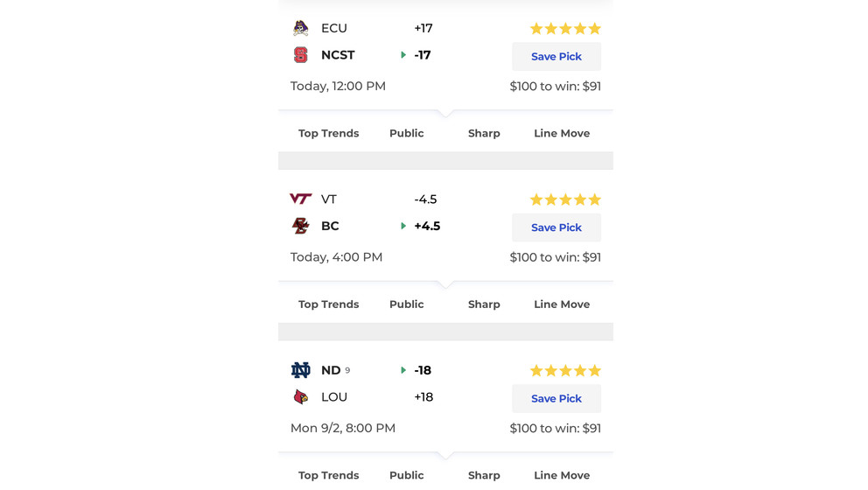Image resolution: width=868 pixels, height=490 pixels.
Task: Save the ECU vs NCST pick
Action: click(556, 57)
